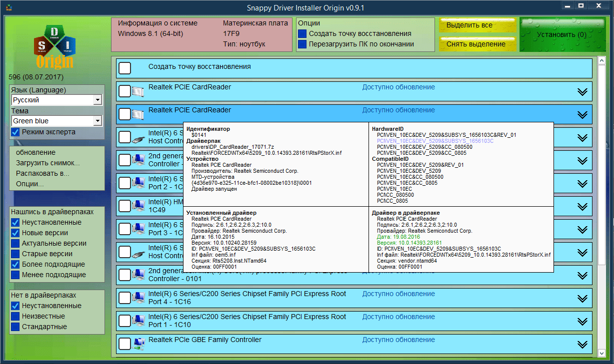The height and width of the screenshot is (364, 614).
Task: Click the device icon of the Port 4 - 1C16 row
Action: click(x=138, y=299)
